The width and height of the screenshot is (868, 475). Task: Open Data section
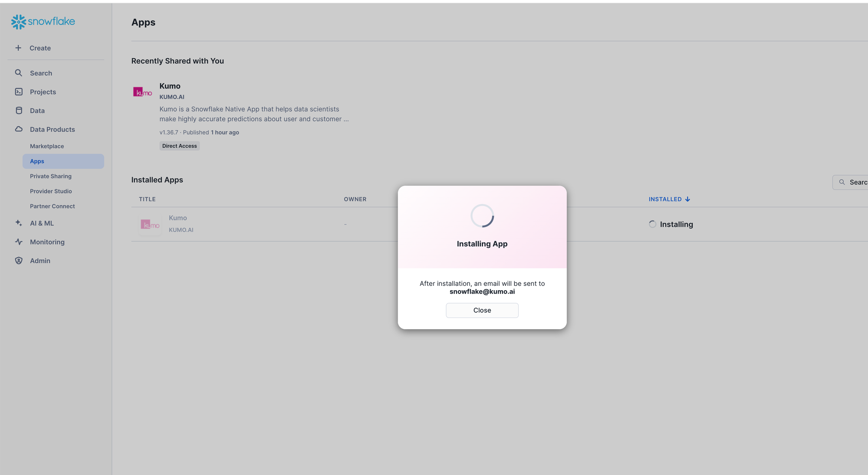(x=37, y=111)
